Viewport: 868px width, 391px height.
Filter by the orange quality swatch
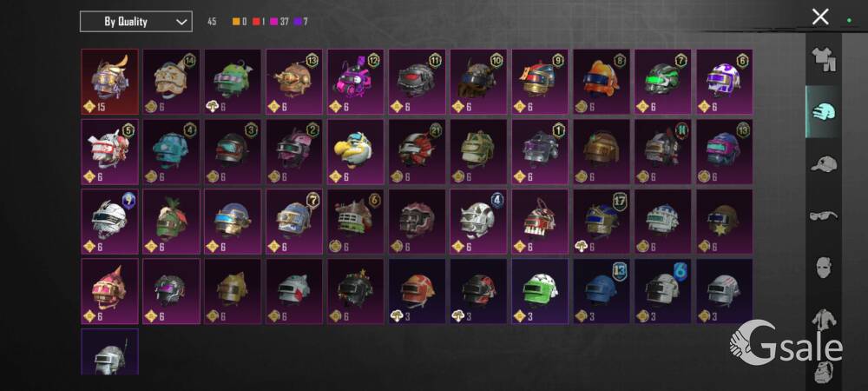coord(240,22)
